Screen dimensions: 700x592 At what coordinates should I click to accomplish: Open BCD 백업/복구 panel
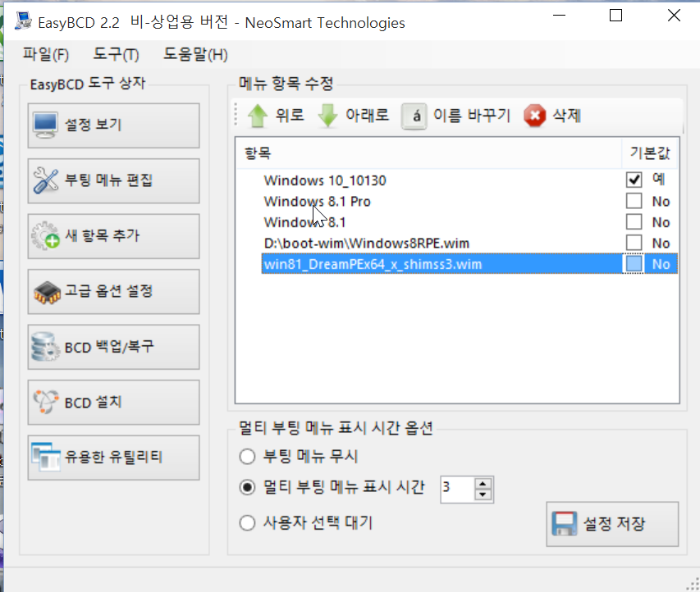pos(113,347)
